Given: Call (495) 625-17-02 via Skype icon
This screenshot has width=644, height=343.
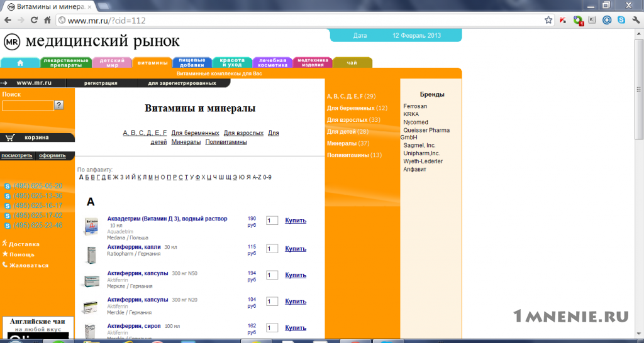Looking at the screenshot, I should [x=7, y=216].
